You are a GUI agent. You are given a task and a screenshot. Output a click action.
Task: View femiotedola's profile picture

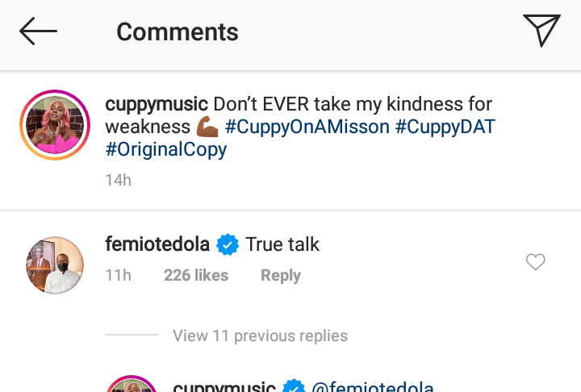coord(53,265)
